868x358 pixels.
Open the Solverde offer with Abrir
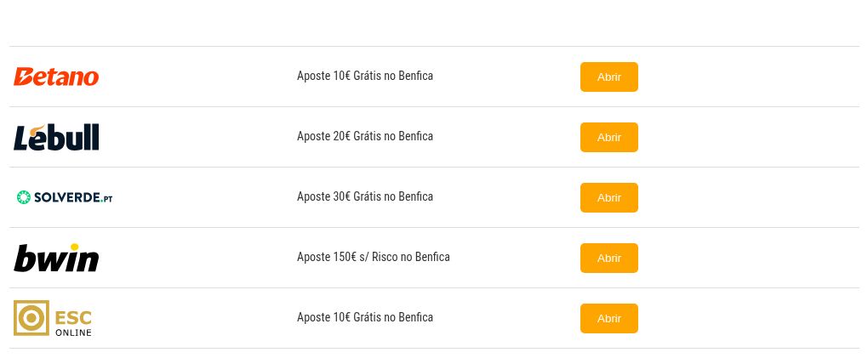point(608,197)
